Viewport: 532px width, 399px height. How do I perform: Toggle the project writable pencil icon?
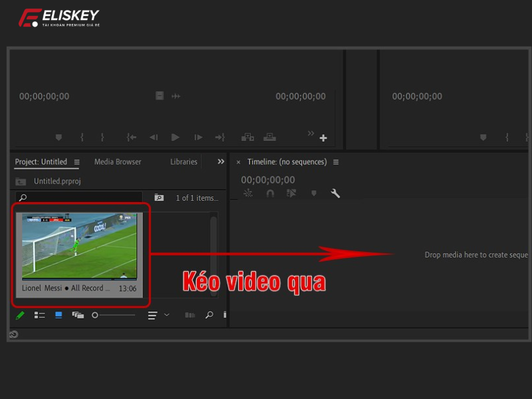click(x=18, y=315)
